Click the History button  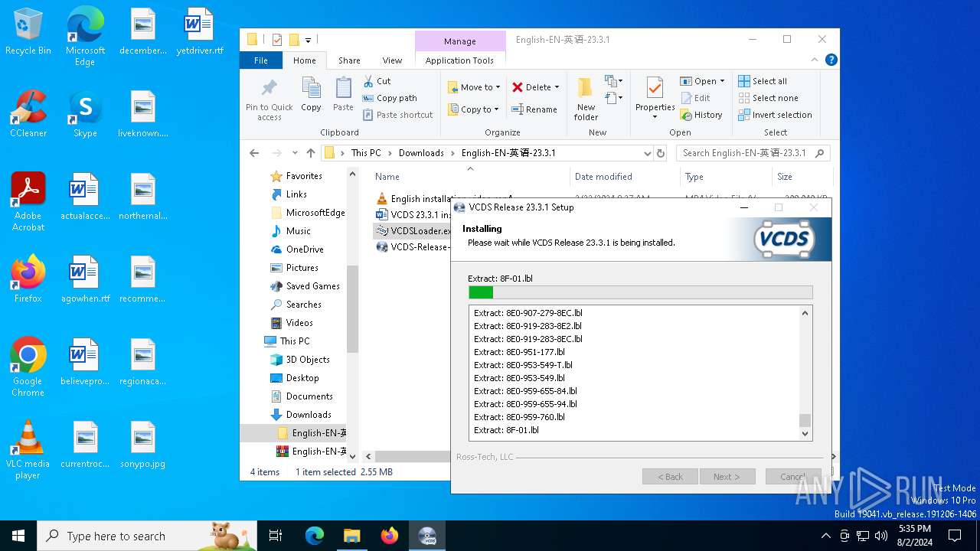pos(701,115)
